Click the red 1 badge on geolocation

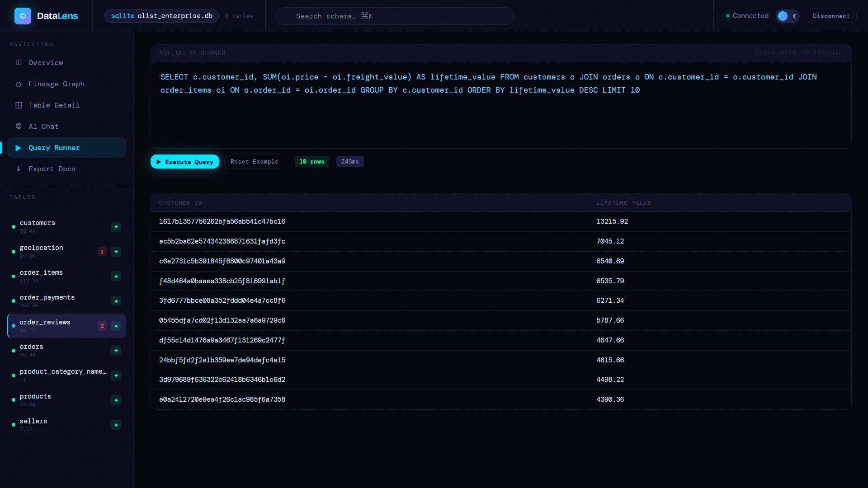tap(102, 252)
